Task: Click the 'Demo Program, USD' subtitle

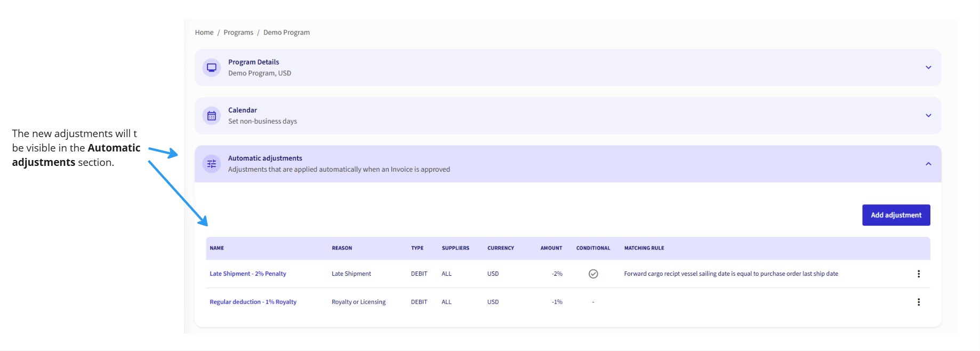Action: pos(260,73)
